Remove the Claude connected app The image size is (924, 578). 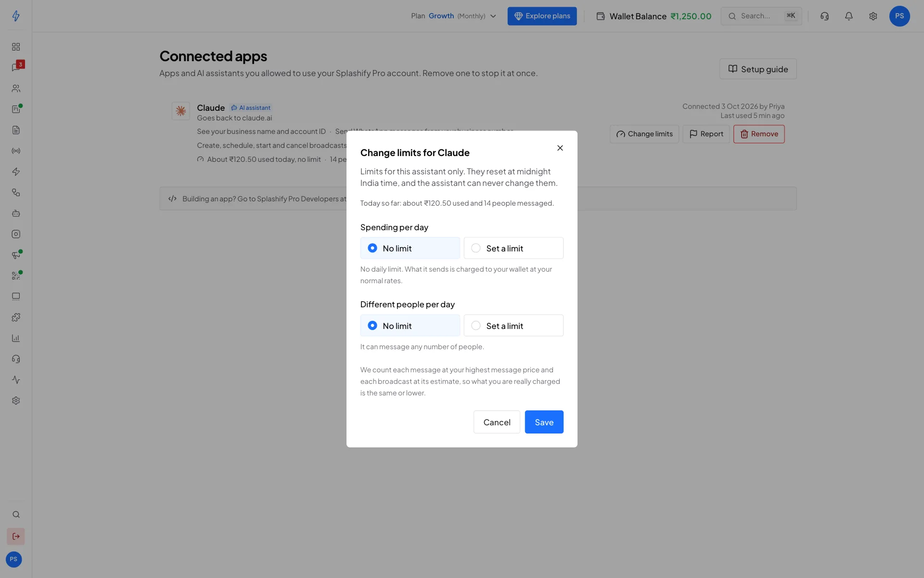click(759, 134)
